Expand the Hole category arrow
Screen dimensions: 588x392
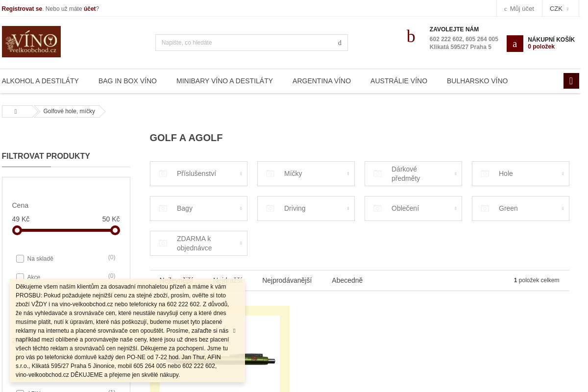[x=563, y=173]
